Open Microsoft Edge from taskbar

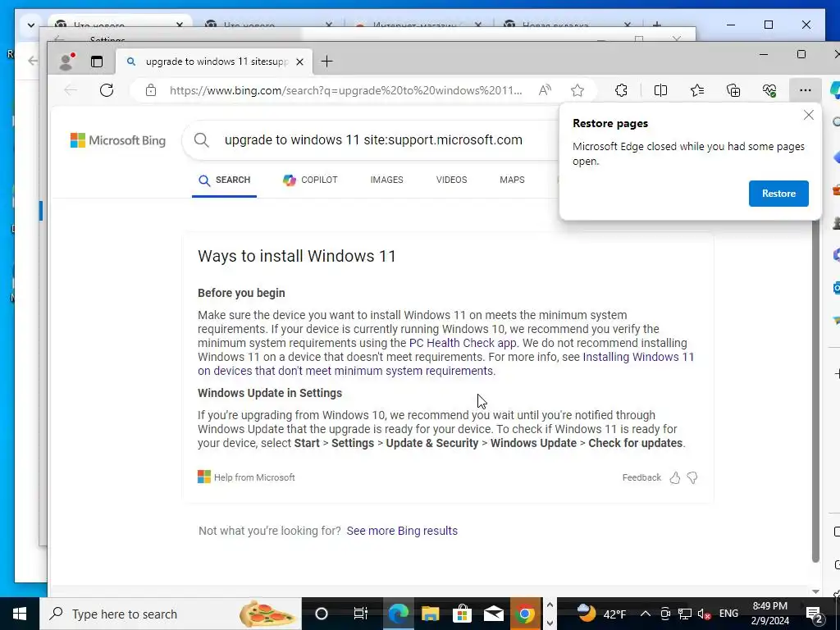pyautogui.click(x=399, y=614)
